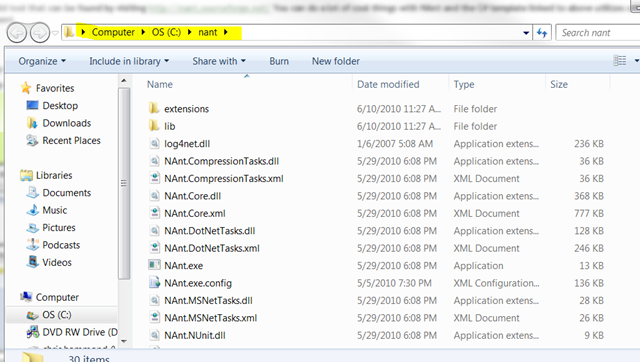Click the Back navigation arrow button
This screenshot has width=640, height=362.
pos(16,33)
